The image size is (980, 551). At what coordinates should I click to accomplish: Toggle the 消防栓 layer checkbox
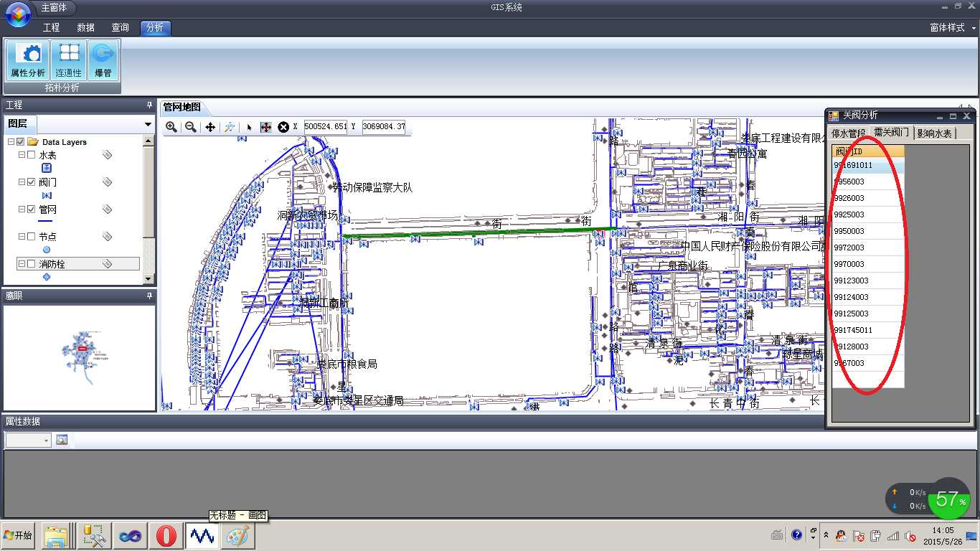[31, 264]
